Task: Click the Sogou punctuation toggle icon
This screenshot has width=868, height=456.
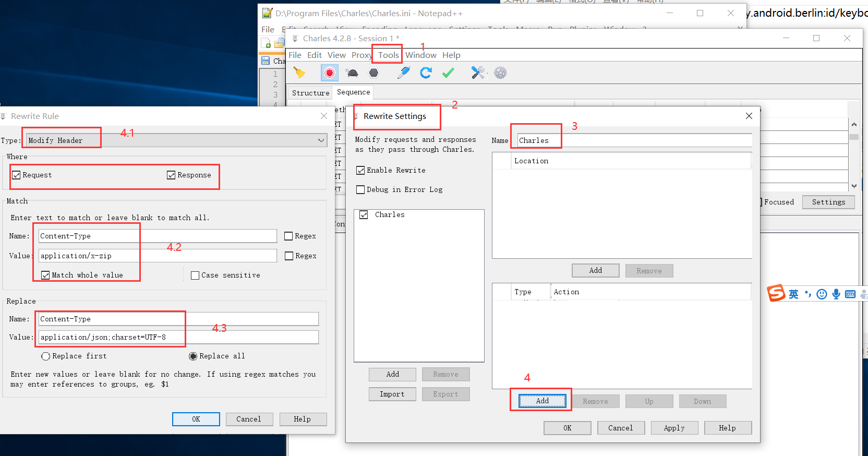Action: tap(807, 294)
